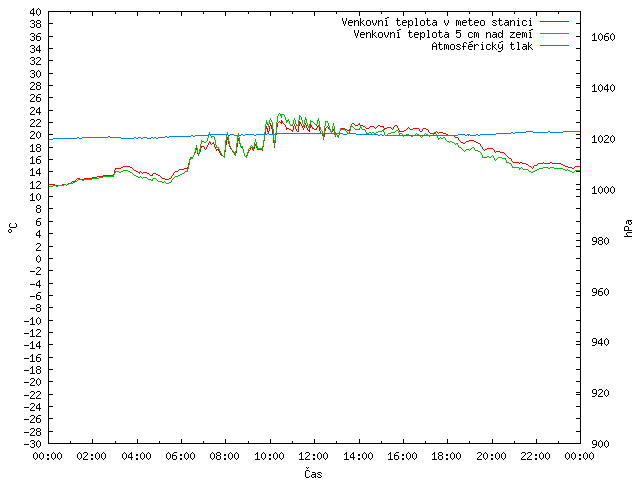Screen dimensions: 640x480
Task: Click the right axis unit label 'hPa'
Action: point(628,228)
